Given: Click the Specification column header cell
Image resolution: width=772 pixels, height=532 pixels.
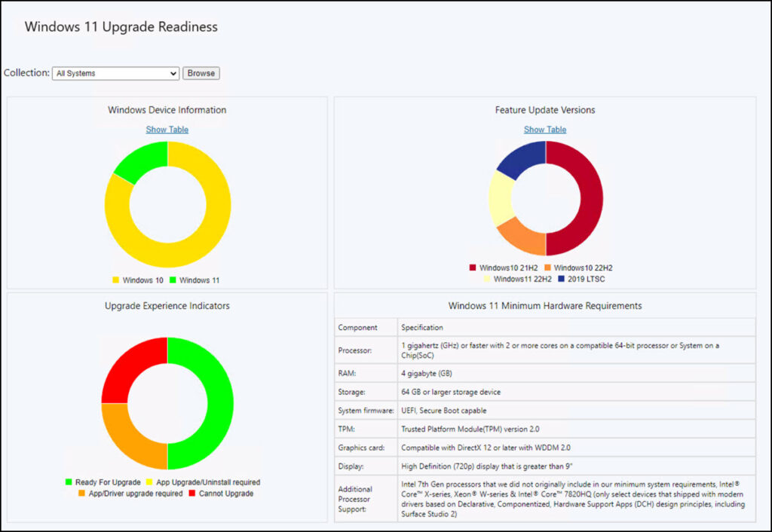Looking at the screenshot, I should [x=577, y=327].
